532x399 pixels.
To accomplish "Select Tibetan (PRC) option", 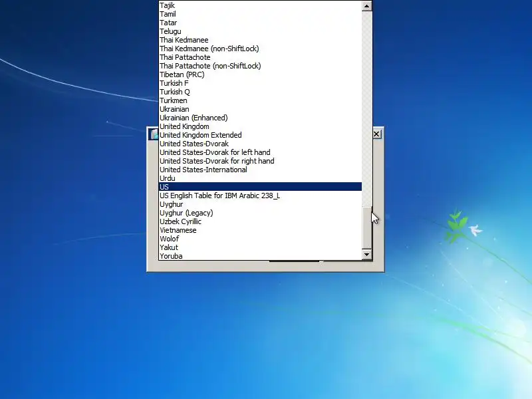I will (x=260, y=74).
